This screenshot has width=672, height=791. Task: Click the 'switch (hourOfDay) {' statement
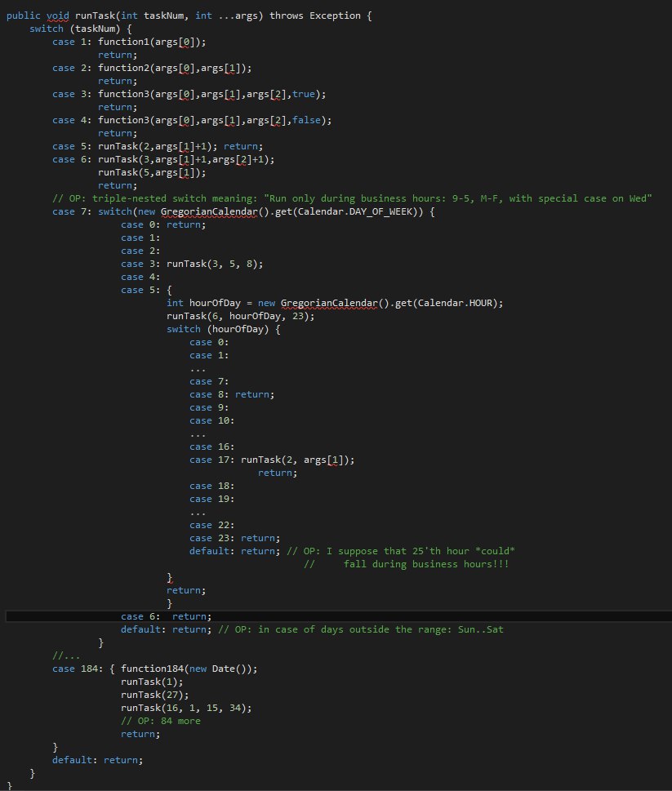224,330
